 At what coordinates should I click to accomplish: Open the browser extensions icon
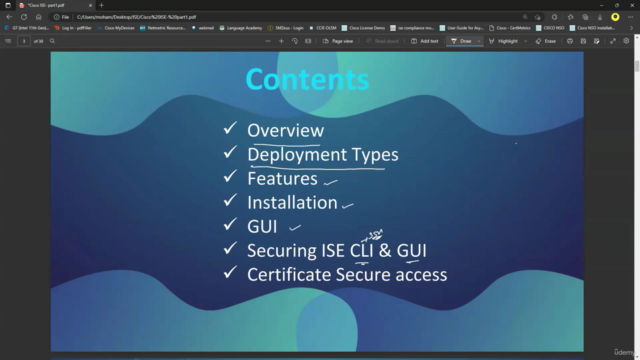coord(554,17)
